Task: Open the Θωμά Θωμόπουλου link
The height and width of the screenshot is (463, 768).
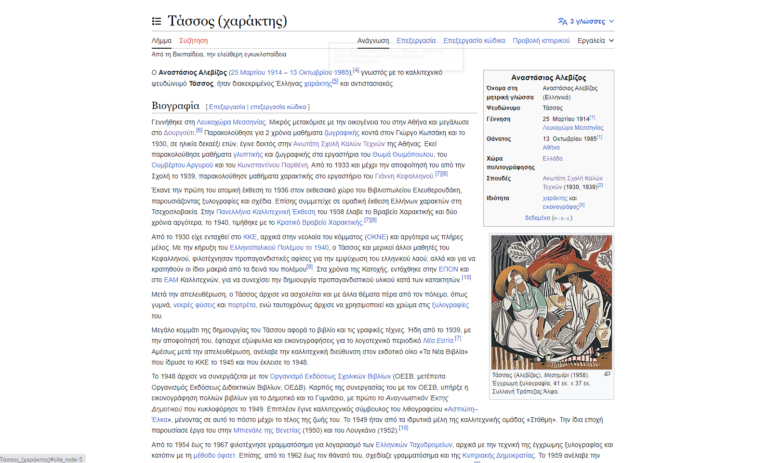Action: click(403, 154)
